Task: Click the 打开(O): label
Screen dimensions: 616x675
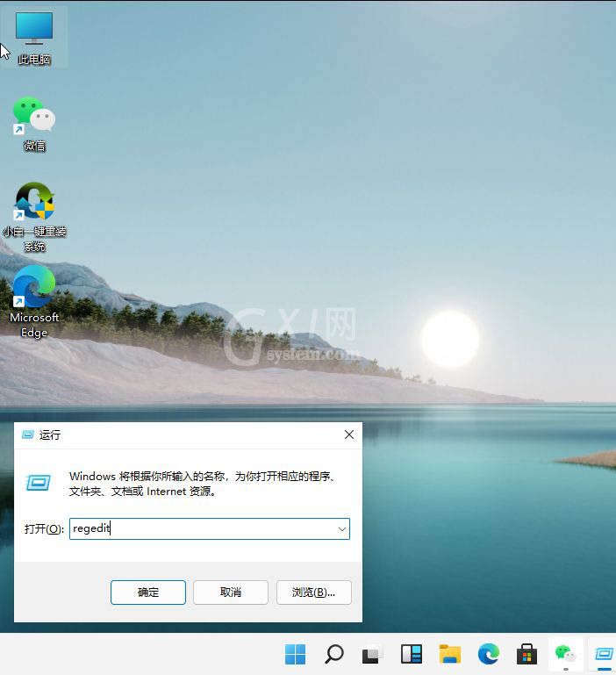Action: (44, 528)
